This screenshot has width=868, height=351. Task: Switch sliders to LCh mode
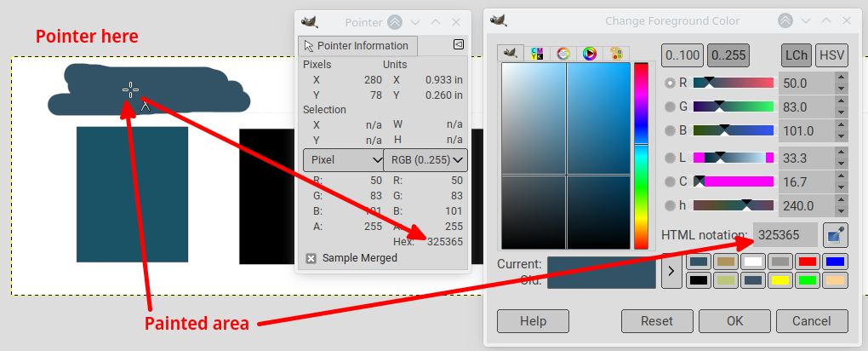(797, 55)
